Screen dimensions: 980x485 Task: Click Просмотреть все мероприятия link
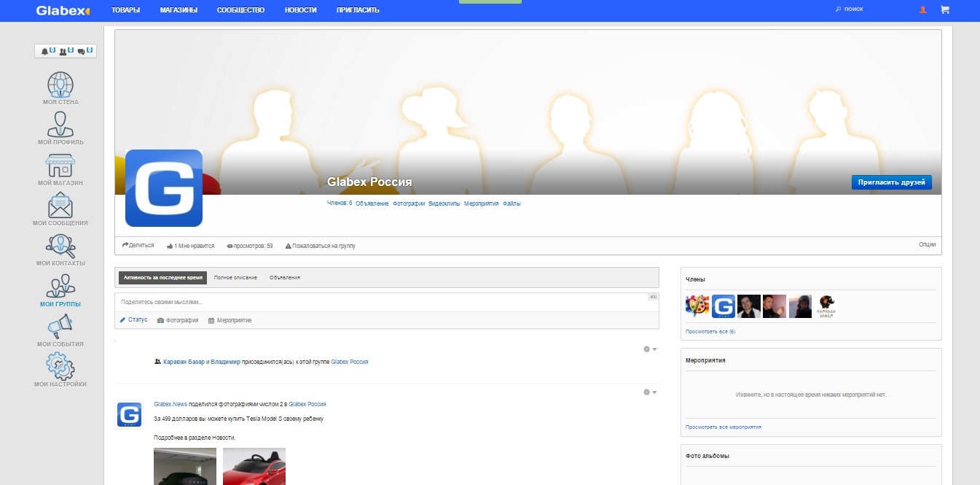click(x=724, y=427)
